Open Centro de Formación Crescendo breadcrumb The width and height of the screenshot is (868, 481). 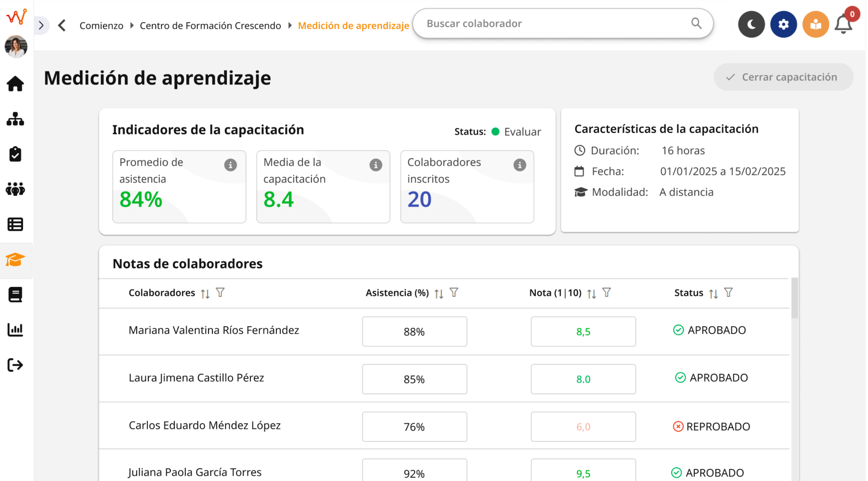click(210, 25)
